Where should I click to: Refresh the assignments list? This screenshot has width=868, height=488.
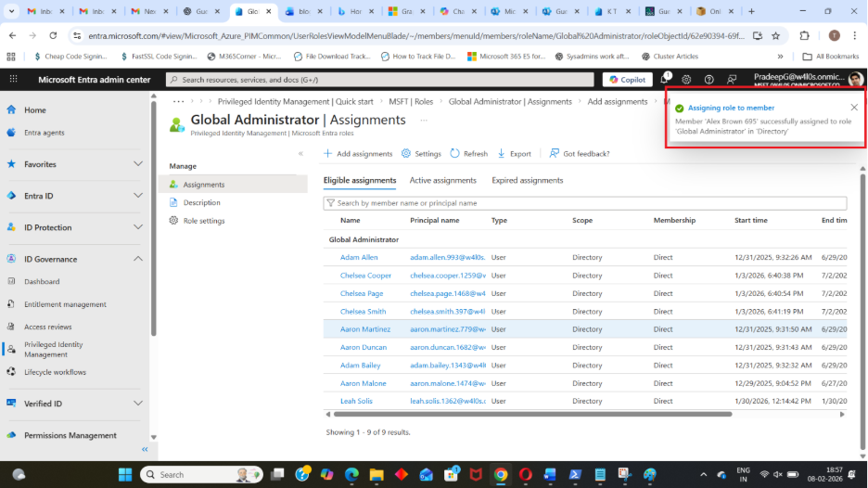pyautogui.click(x=468, y=154)
